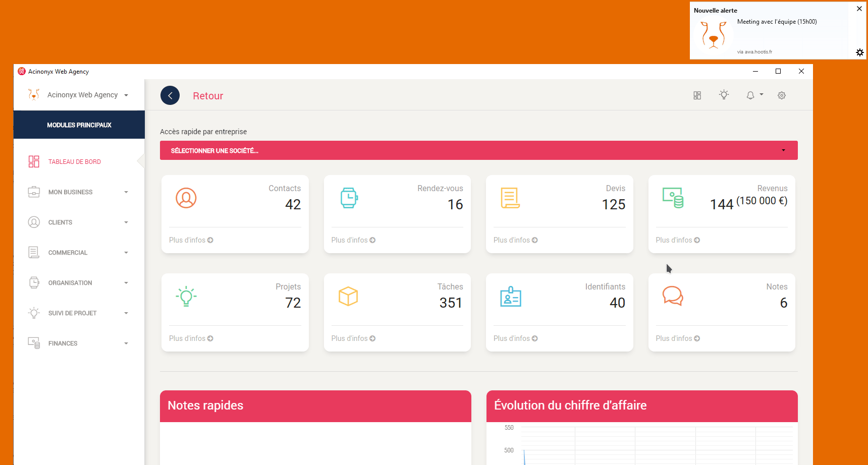The width and height of the screenshot is (868, 465).
Task: Open Plus d'infos on Identifiants card
Action: click(x=515, y=338)
